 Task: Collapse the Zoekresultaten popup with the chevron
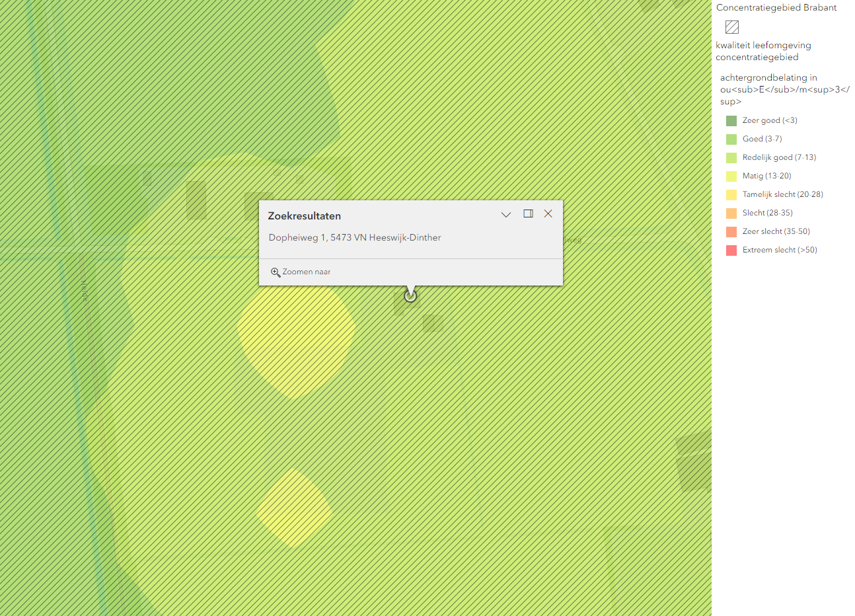506,214
